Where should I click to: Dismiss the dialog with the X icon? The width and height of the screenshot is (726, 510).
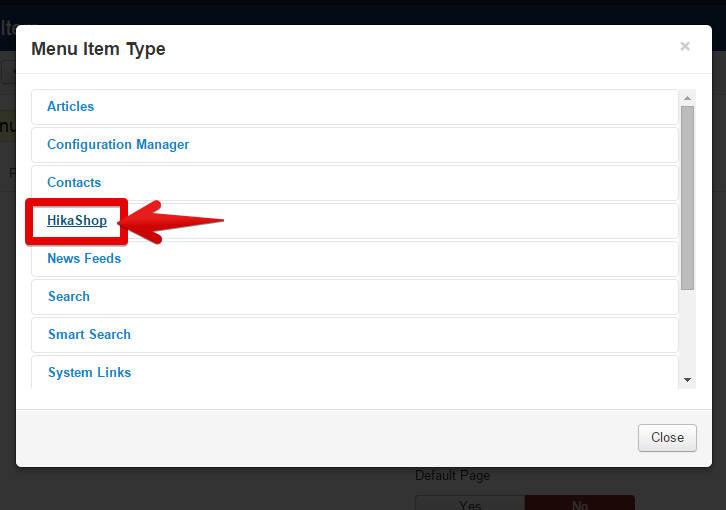tap(685, 46)
